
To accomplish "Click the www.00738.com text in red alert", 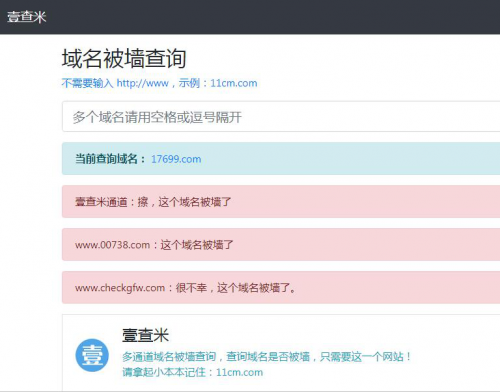I will coord(112,245).
